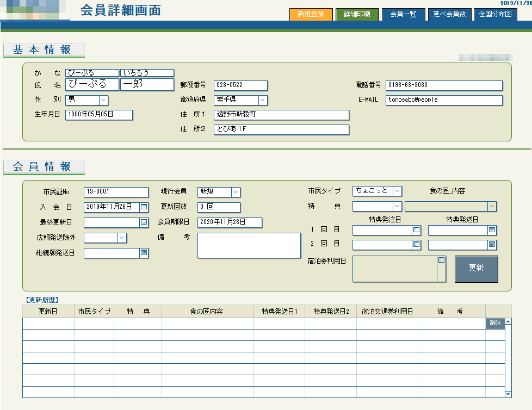Click the 電話番号 field
Screen dimensions: 532x410
pyautogui.click(x=444, y=85)
